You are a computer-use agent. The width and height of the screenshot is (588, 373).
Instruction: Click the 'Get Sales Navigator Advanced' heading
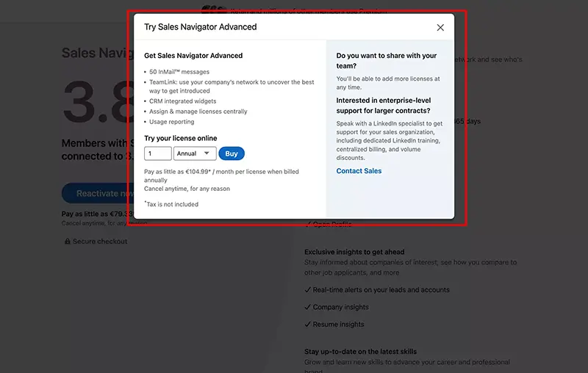193,55
